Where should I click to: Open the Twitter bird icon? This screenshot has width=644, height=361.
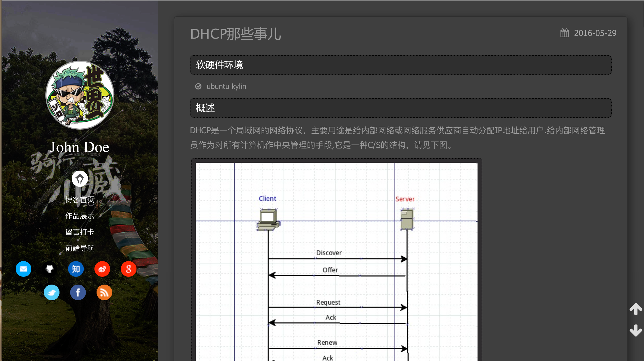point(52,292)
